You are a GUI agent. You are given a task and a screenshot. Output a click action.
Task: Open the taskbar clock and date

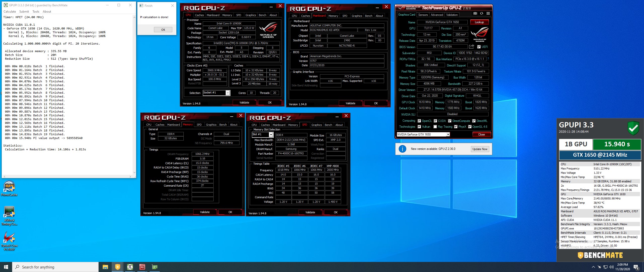pos(622,267)
